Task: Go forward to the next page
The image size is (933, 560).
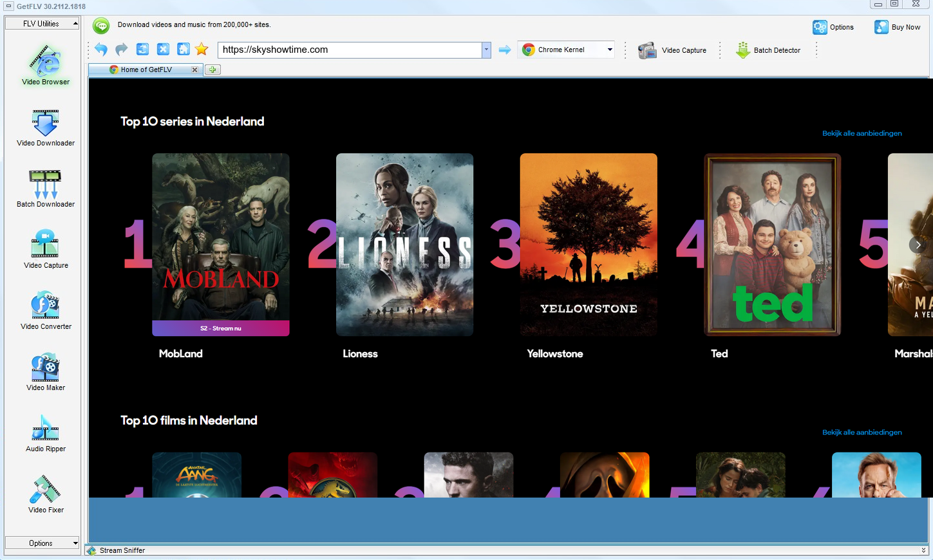Action: pos(122,50)
